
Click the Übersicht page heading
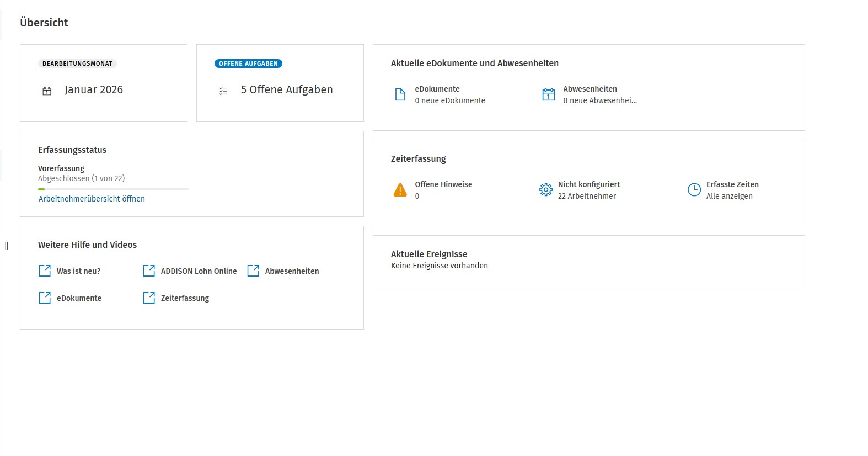pyautogui.click(x=44, y=23)
